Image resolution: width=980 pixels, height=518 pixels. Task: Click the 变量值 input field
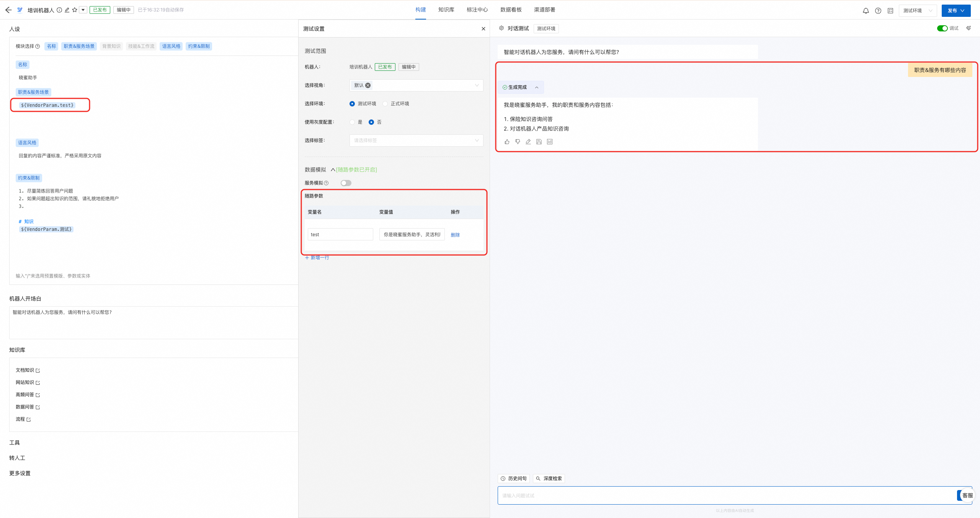[412, 234]
